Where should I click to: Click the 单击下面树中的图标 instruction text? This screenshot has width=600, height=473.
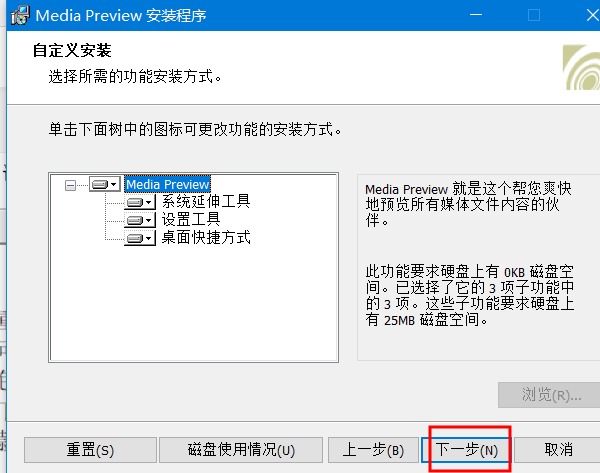point(195,129)
